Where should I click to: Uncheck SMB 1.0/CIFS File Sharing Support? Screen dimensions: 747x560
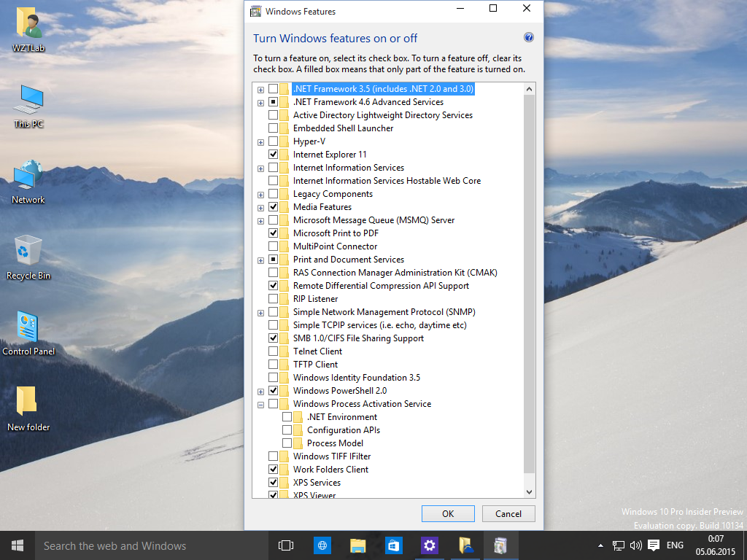point(273,338)
